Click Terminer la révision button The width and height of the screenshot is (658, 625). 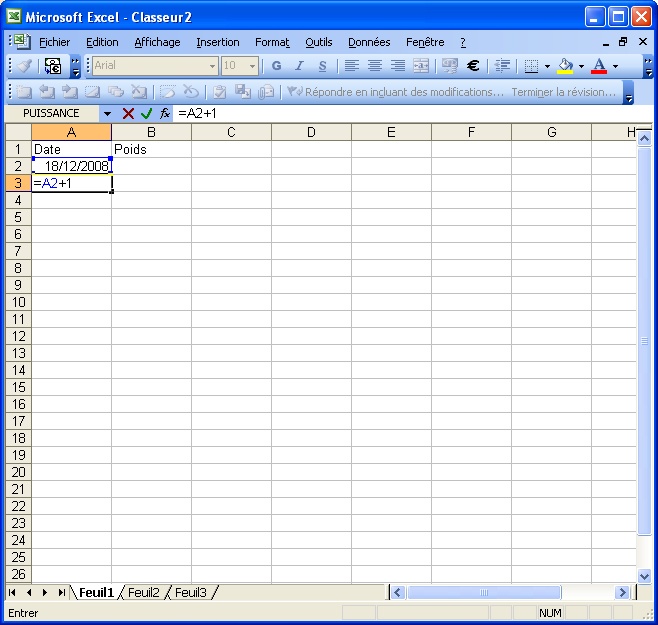pyautogui.click(x=564, y=92)
